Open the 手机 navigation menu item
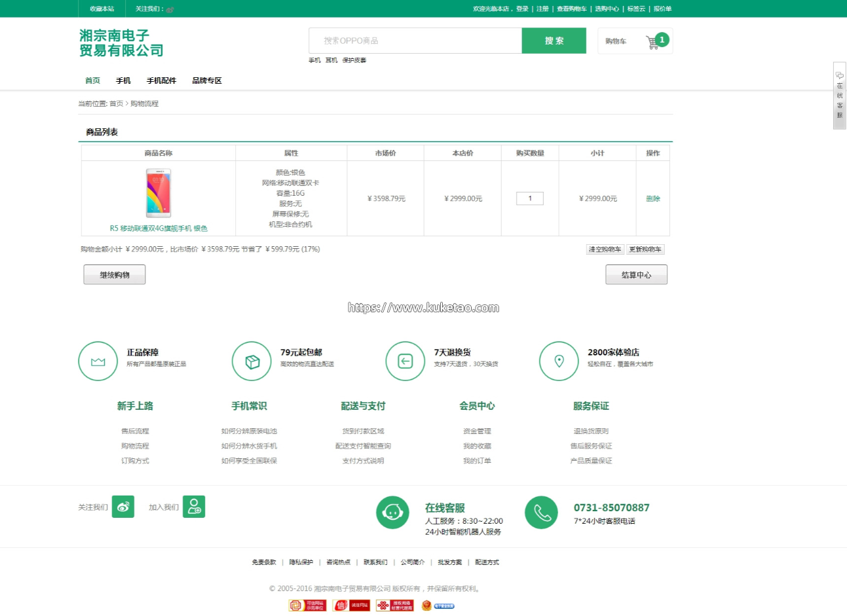 pyautogui.click(x=123, y=81)
